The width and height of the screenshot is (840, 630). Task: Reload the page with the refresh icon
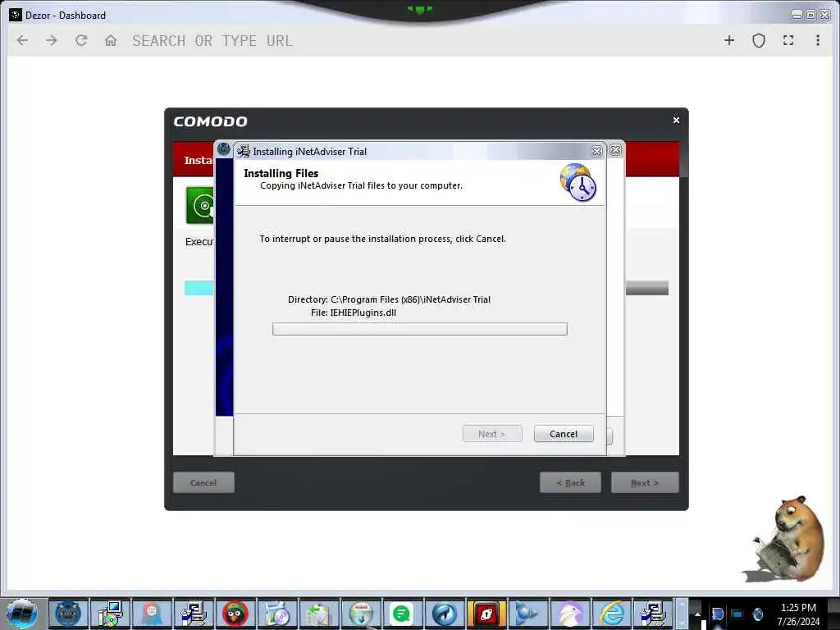click(x=81, y=40)
